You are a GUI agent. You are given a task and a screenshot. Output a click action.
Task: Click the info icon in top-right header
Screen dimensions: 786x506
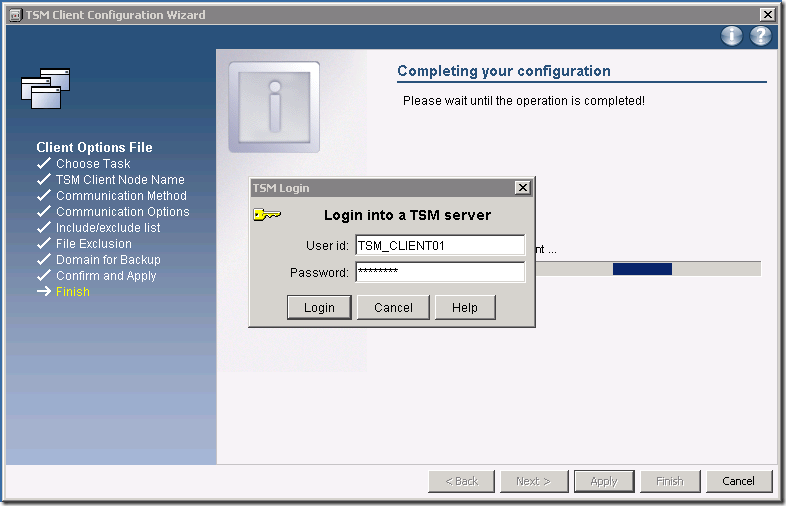click(732, 36)
